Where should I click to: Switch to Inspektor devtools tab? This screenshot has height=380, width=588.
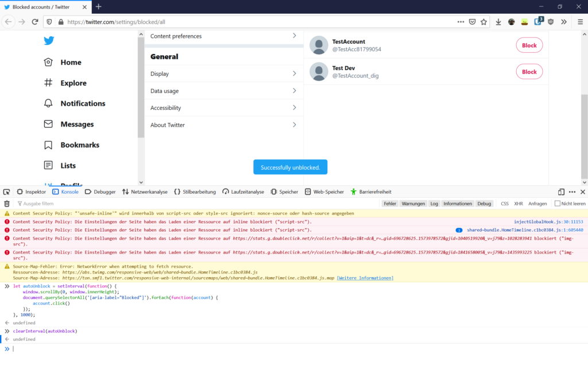click(32, 192)
